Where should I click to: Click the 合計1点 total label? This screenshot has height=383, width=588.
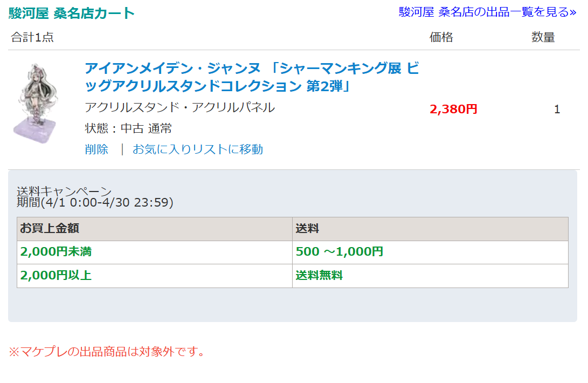coord(32,37)
